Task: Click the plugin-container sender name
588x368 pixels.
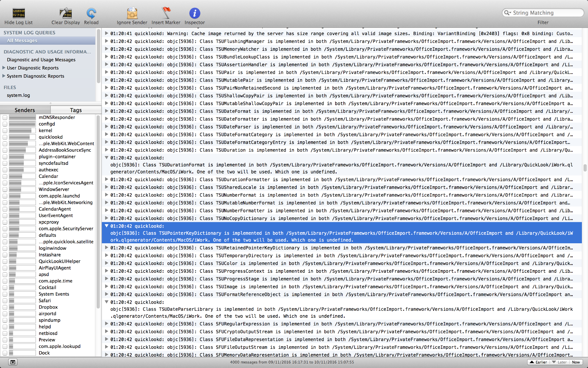Action: tap(57, 157)
